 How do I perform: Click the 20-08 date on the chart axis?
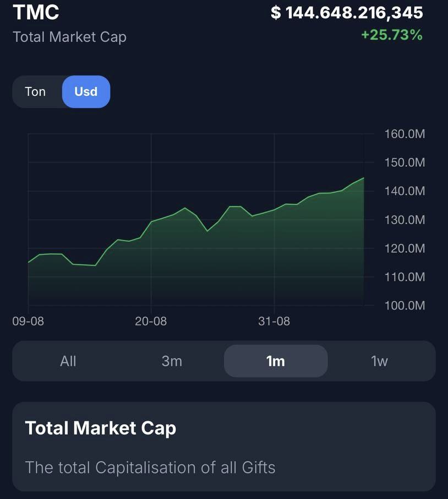pos(151,321)
